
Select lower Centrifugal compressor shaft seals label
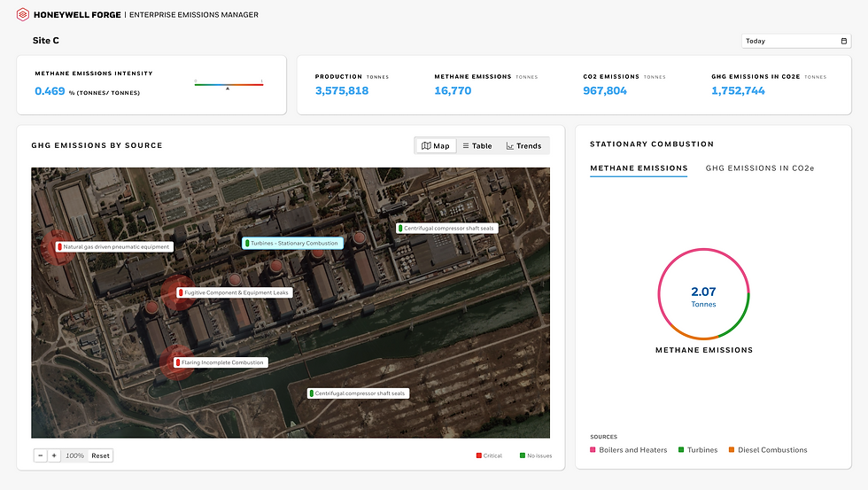pyautogui.click(x=358, y=393)
